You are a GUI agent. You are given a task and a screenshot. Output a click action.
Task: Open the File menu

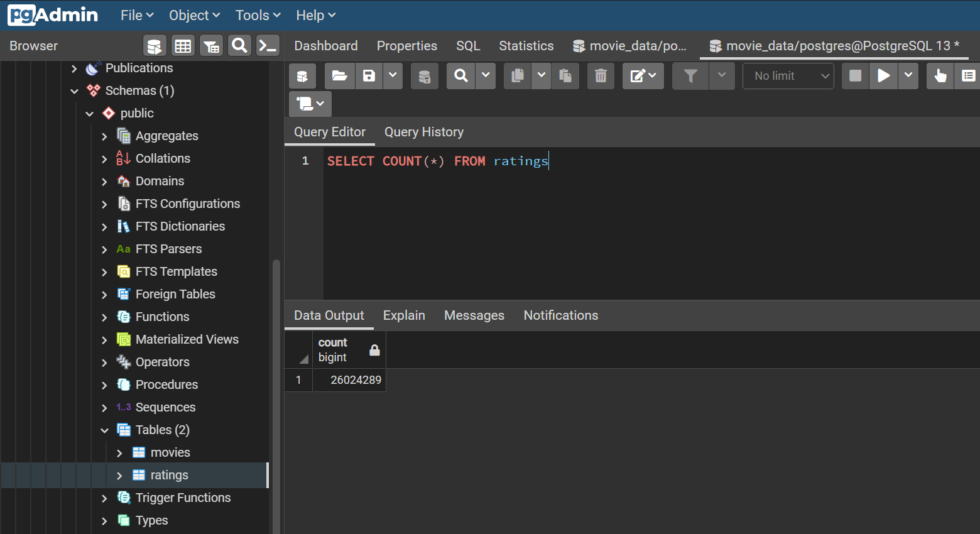137,15
